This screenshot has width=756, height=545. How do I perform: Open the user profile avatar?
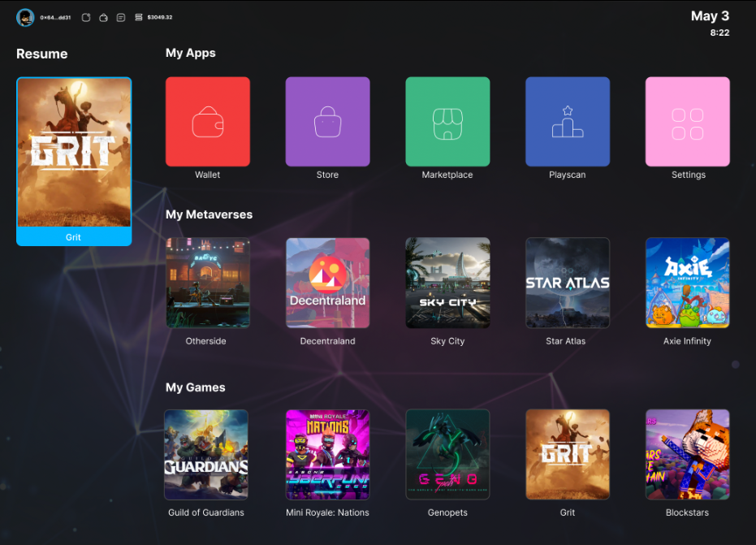25,18
